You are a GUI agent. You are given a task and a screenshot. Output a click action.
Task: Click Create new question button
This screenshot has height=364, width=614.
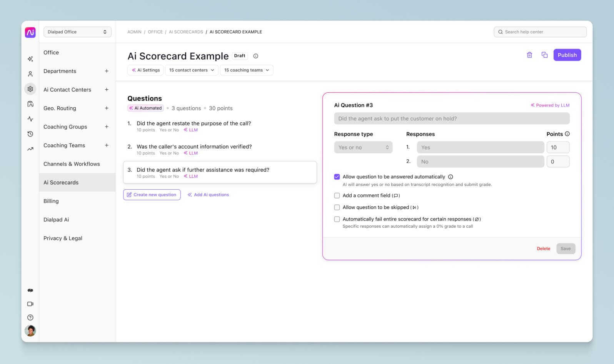(152, 195)
